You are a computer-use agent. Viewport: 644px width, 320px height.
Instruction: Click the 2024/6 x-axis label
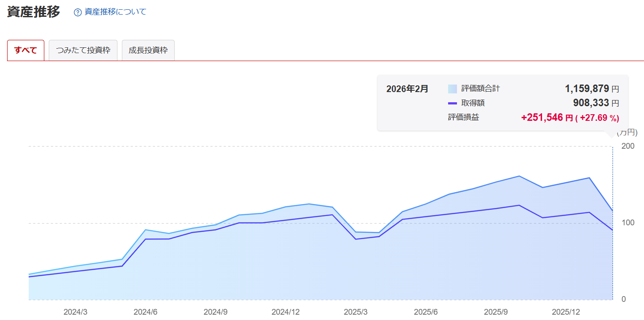(x=145, y=312)
